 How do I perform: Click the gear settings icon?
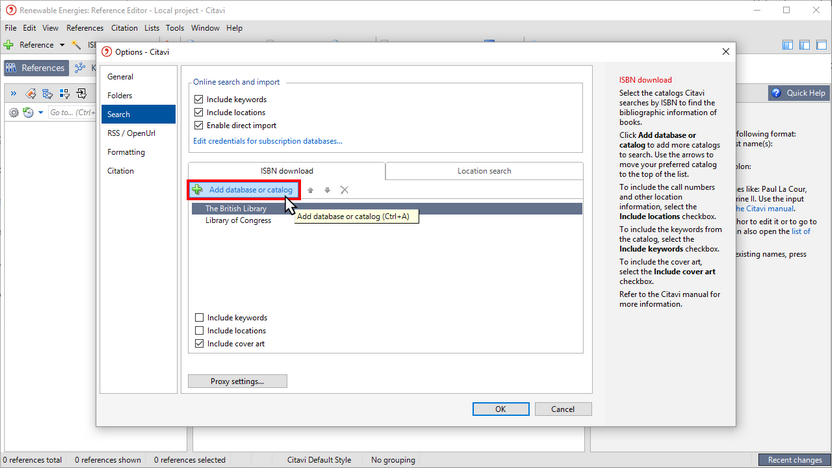(x=14, y=112)
